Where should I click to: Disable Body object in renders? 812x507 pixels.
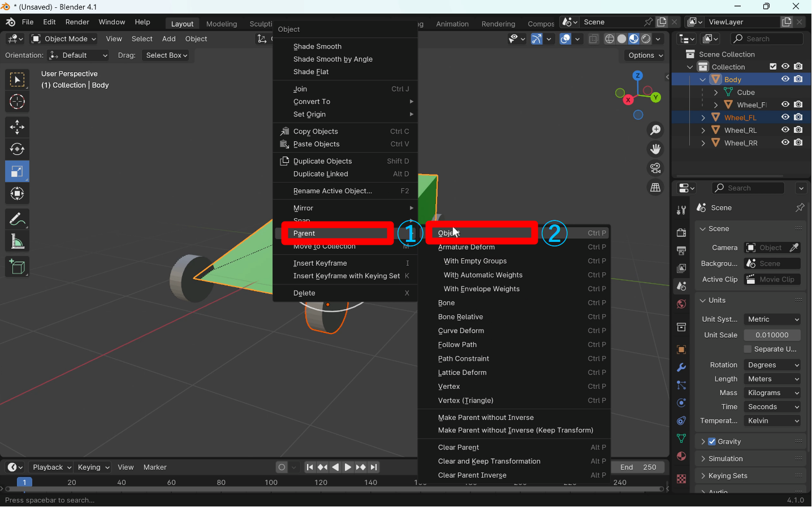pyautogui.click(x=798, y=79)
